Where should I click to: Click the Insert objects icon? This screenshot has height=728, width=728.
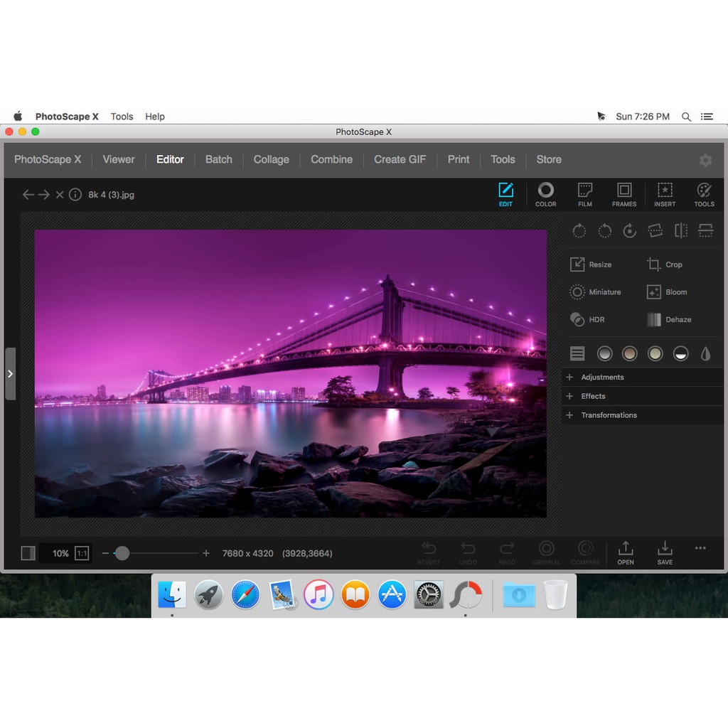coord(665,193)
